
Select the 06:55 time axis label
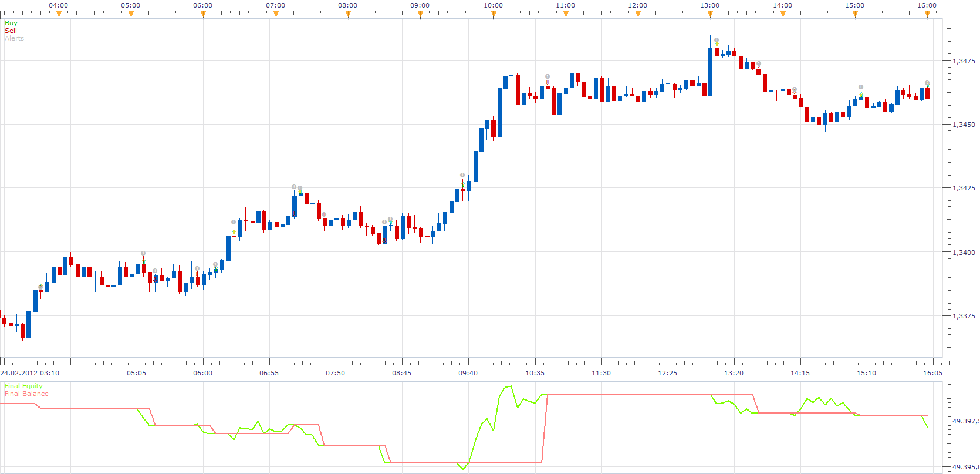tap(269, 373)
